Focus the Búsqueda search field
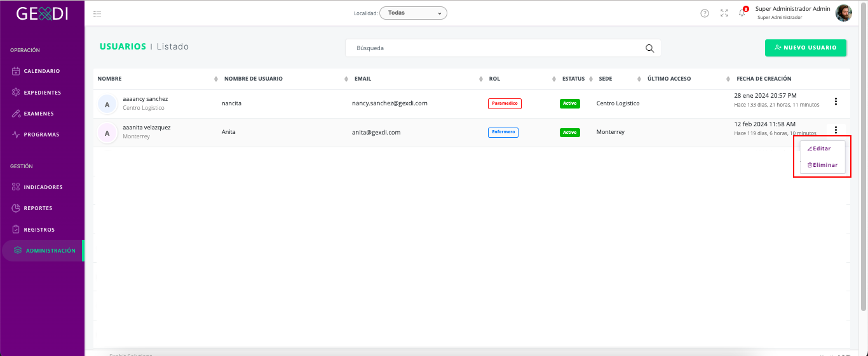Viewport: 868px width, 356px height. coord(503,48)
